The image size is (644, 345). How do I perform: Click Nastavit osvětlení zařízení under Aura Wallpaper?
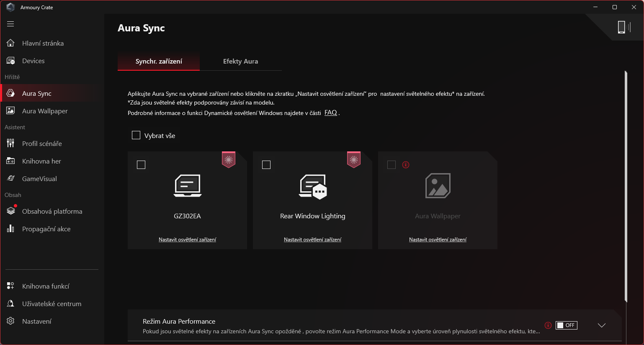[438, 240]
